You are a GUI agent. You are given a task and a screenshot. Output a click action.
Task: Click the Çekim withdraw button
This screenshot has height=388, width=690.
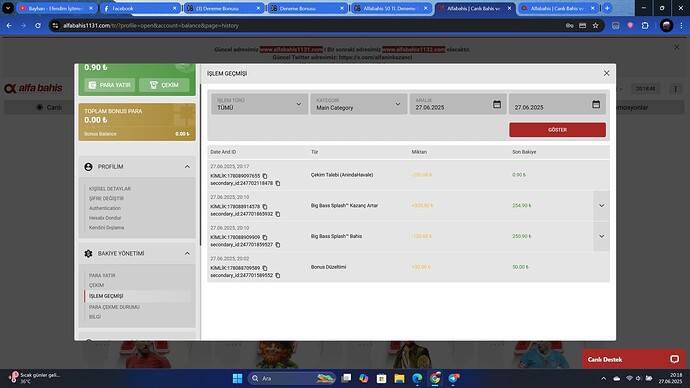[x=164, y=85]
